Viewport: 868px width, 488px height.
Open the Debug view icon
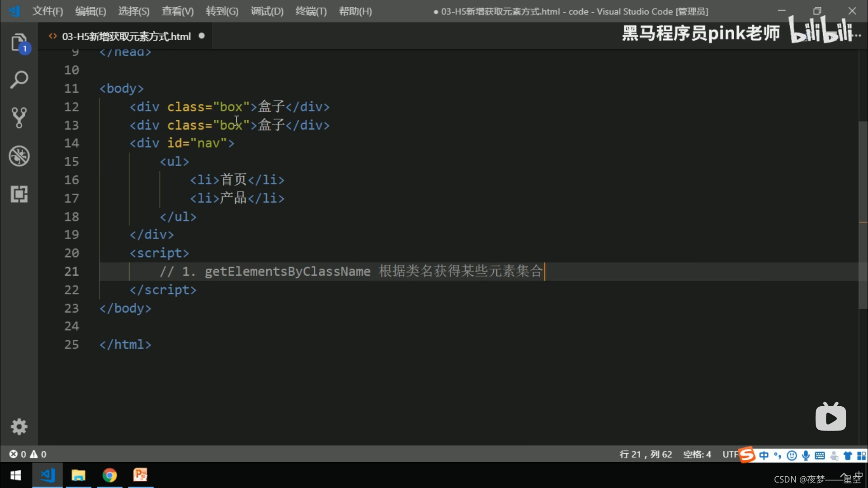click(x=19, y=156)
